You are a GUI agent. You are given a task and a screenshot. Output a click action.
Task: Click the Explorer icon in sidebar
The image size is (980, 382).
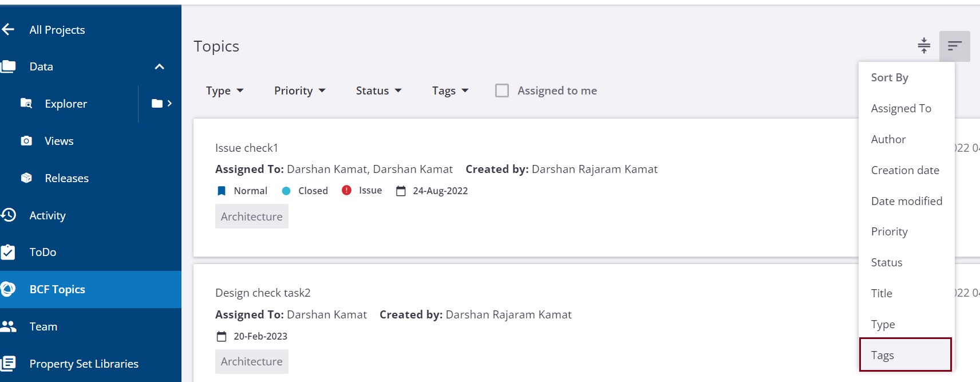(26, 103)
